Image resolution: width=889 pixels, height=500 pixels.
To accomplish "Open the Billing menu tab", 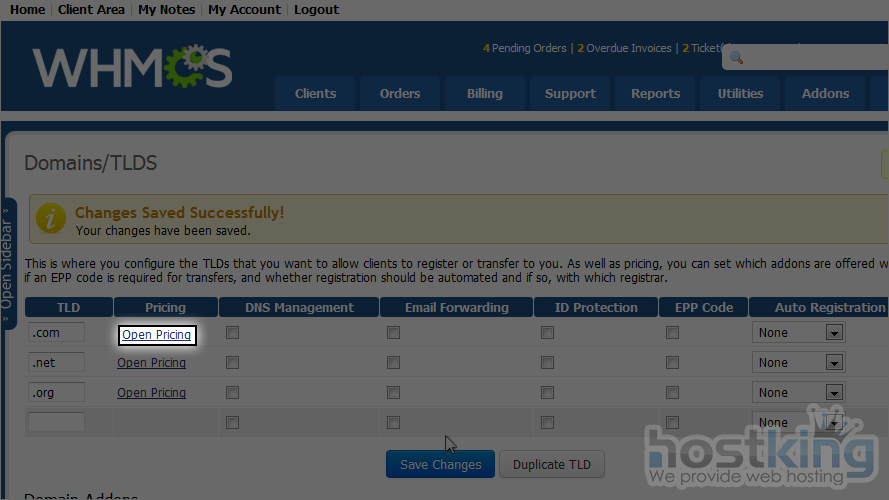I will point(484,93).
